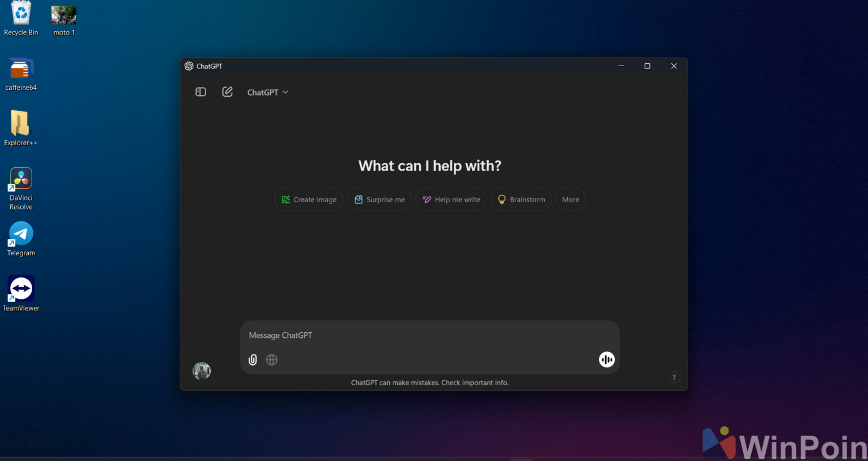
Task: Pick the Brainstorm suggestion chip
Action: click(x=521, y=199)
